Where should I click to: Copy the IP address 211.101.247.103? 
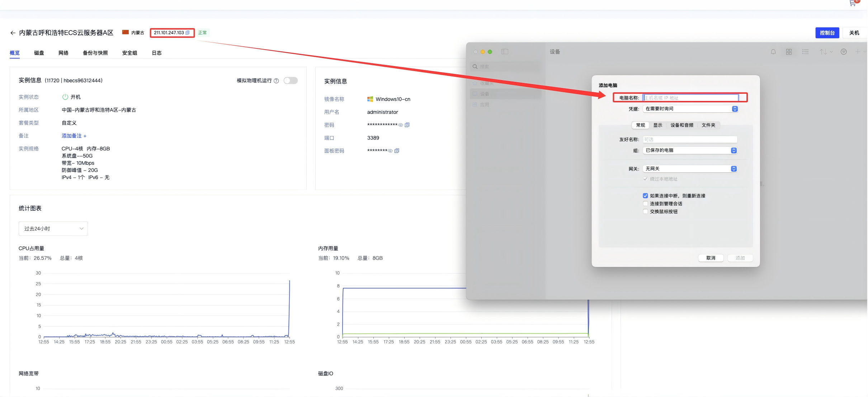[x=187, y=33]
